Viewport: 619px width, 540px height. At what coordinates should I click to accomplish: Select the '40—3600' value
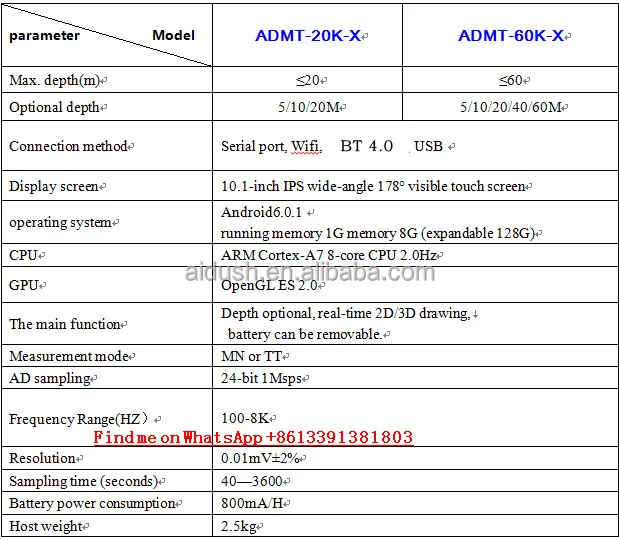[252, 481]
